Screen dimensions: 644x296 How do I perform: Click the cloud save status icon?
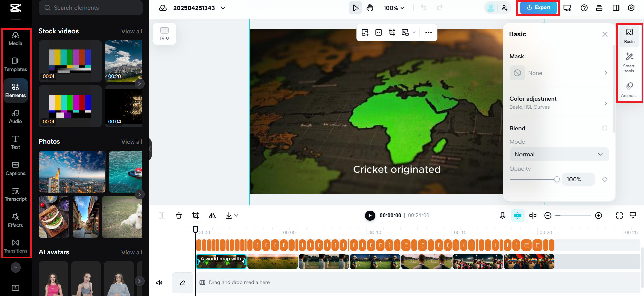(x=163, y=8)
